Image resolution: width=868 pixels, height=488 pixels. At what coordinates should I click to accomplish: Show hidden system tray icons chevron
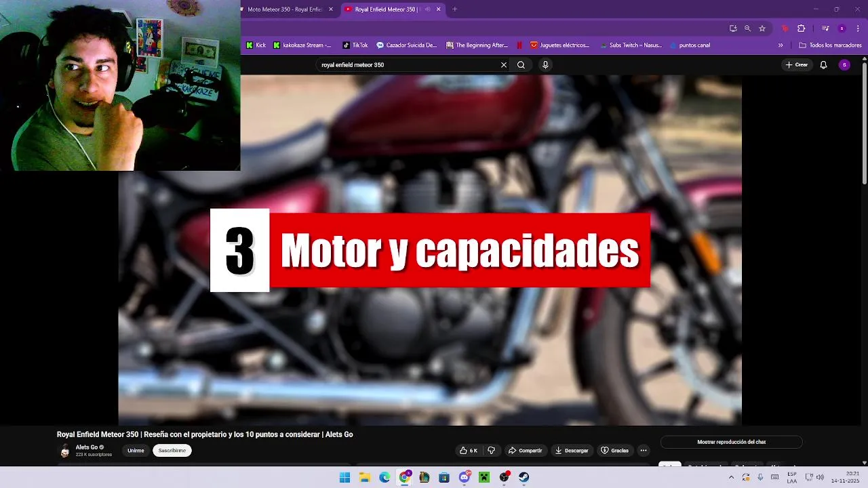[x=731, y=477]
